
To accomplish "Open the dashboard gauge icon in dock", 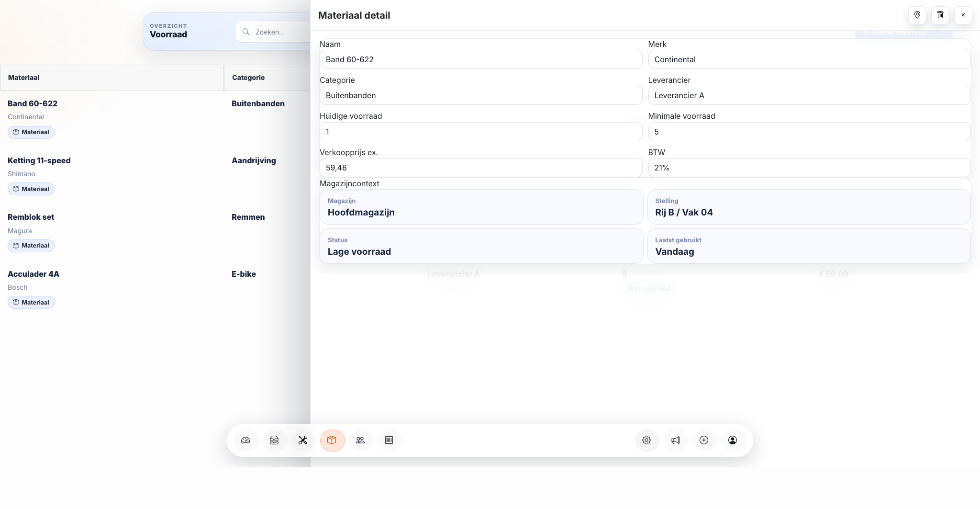I will pos(245,440).
